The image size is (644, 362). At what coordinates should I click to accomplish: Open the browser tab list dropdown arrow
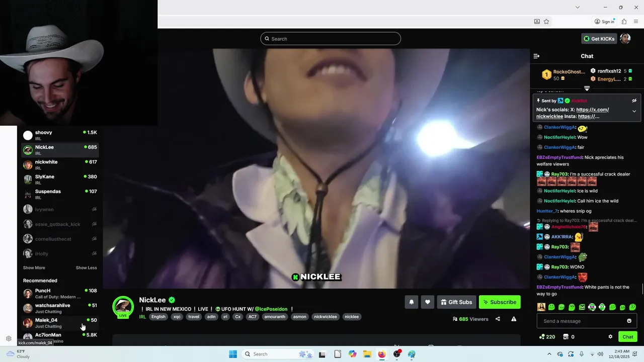578,7
